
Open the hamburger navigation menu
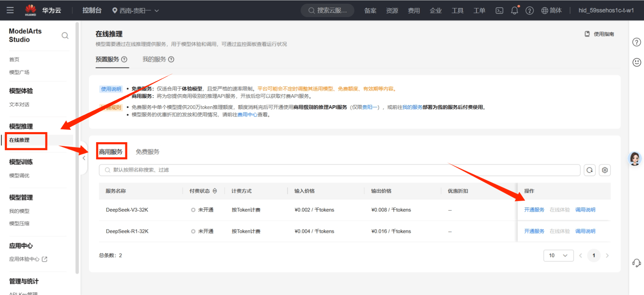point(10,10)
